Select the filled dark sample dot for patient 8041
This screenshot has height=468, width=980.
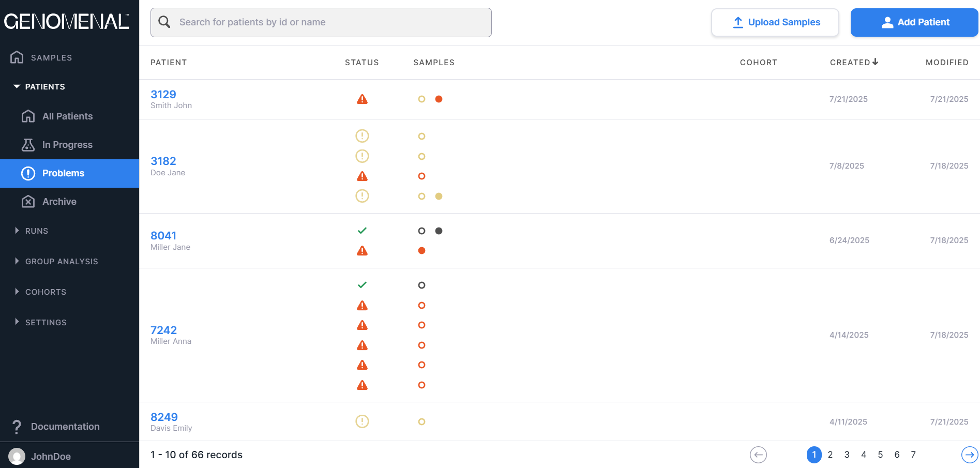[439, 231]
